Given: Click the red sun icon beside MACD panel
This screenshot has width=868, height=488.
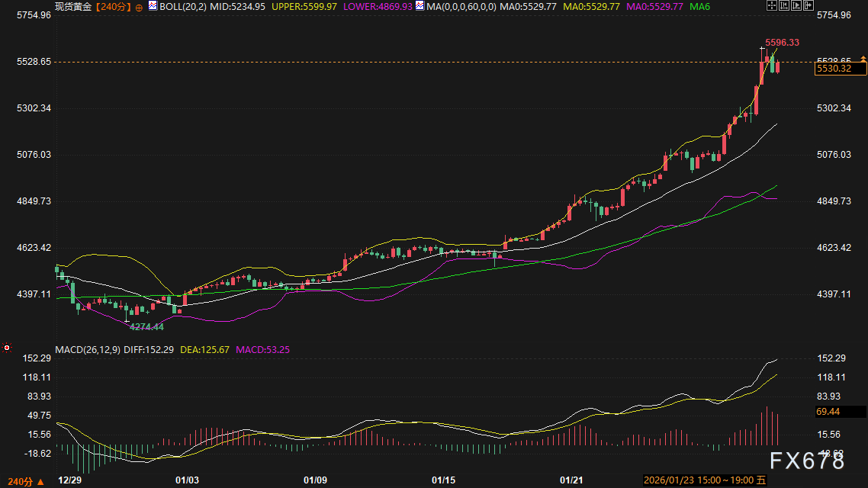Looking at the screenshot, I should pyautogui.click(x=7, y=348).
